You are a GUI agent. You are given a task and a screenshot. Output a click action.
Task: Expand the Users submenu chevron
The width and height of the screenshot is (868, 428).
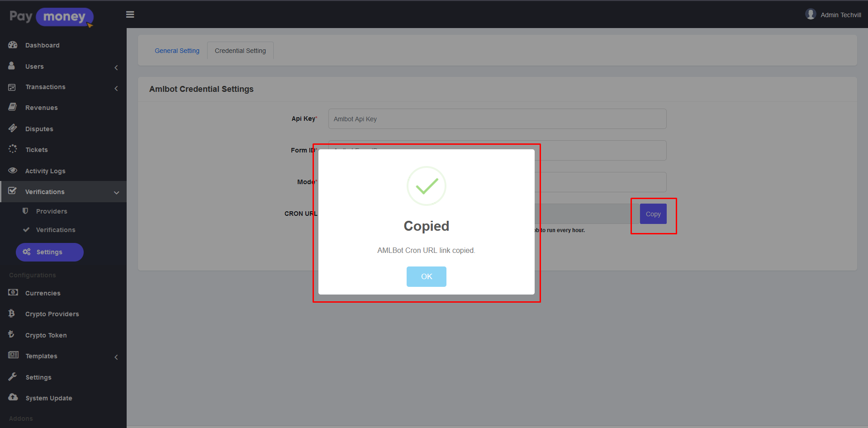(x=116, y=67)
